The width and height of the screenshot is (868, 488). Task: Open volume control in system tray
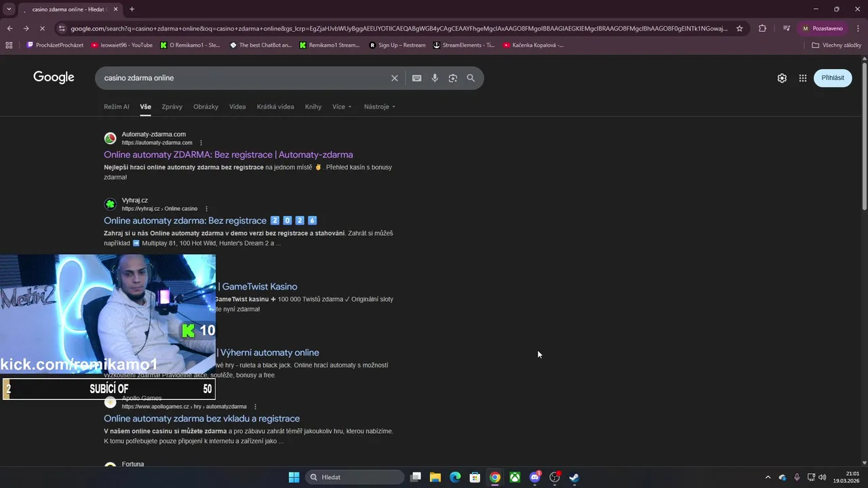tap(822, 477)
